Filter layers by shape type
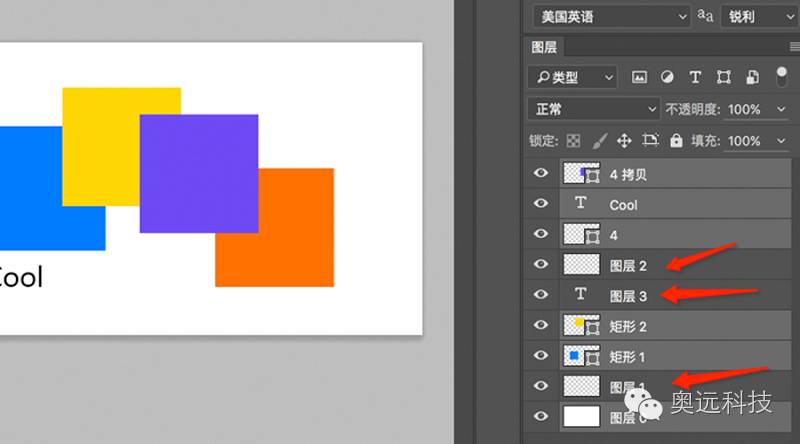Viewport: 800px width, 444px height. 723,77
